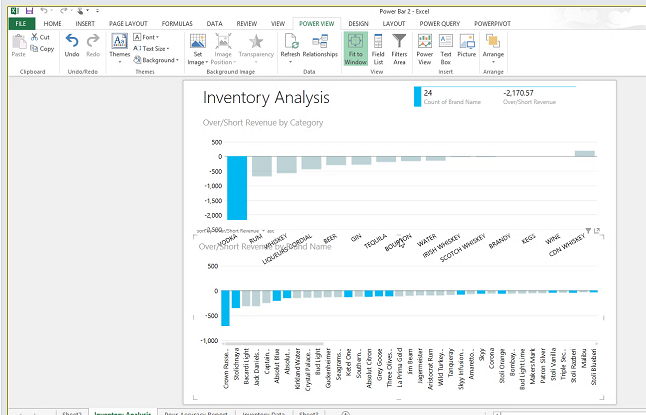Insert a new Power View sheet
The image size is (646, 415).
click(x=424, y=49)
